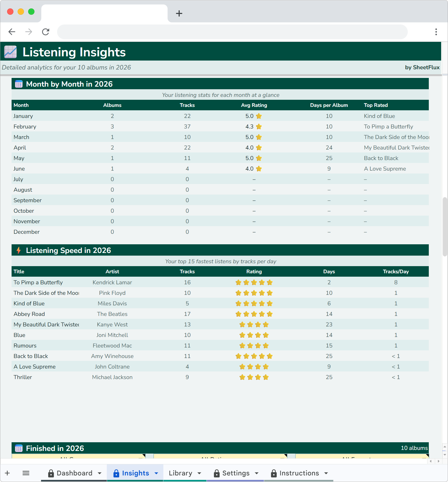448x482 pixels.
Task: Click the star icon beside January's 5.0 rating
Action: (259, 116)
